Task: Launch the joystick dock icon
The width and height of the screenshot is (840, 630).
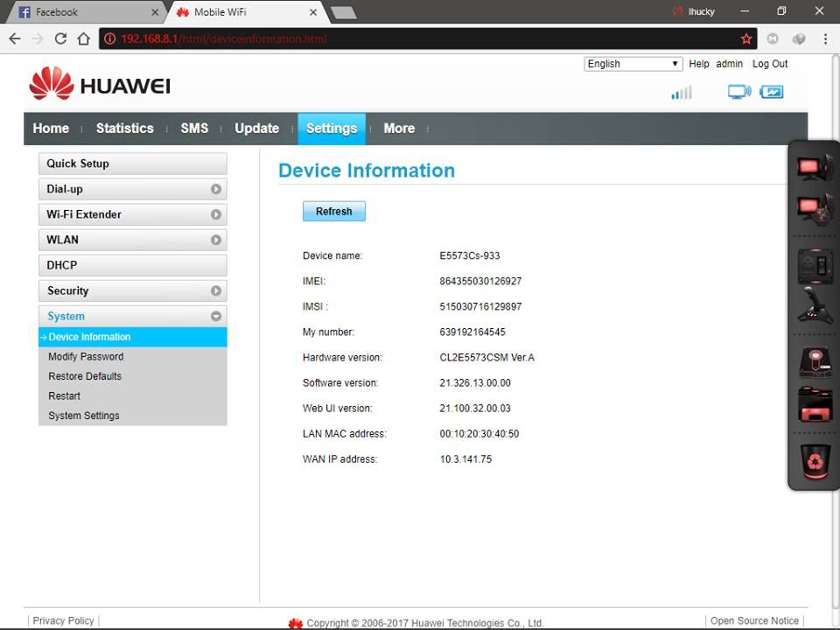Action: click(x=815, y=304)
